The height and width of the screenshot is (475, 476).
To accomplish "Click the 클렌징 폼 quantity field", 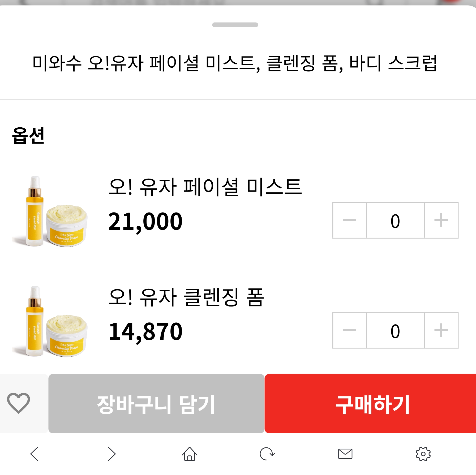I will pyautogui.click(x=395, y=330).
